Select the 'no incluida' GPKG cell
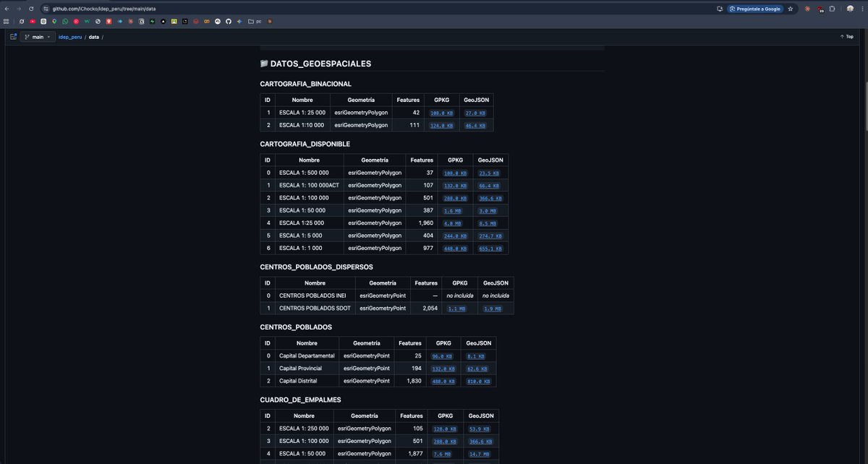868x464 pixels. 459,296
